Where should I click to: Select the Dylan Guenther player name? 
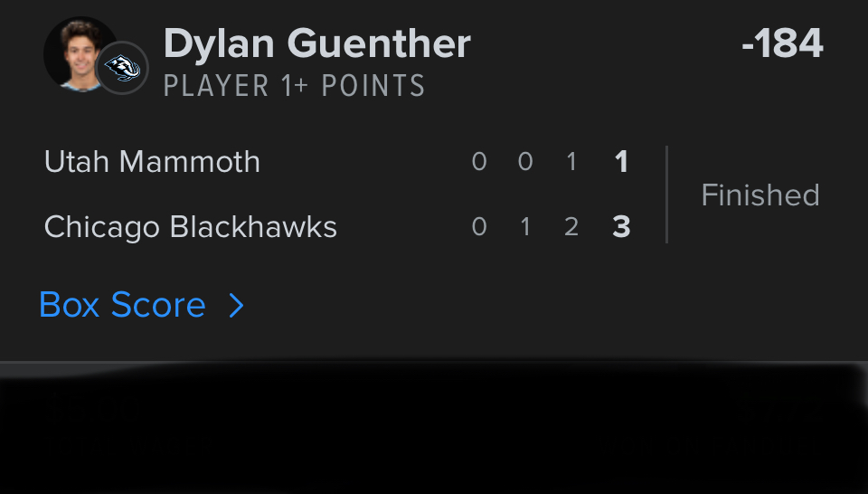316,44
